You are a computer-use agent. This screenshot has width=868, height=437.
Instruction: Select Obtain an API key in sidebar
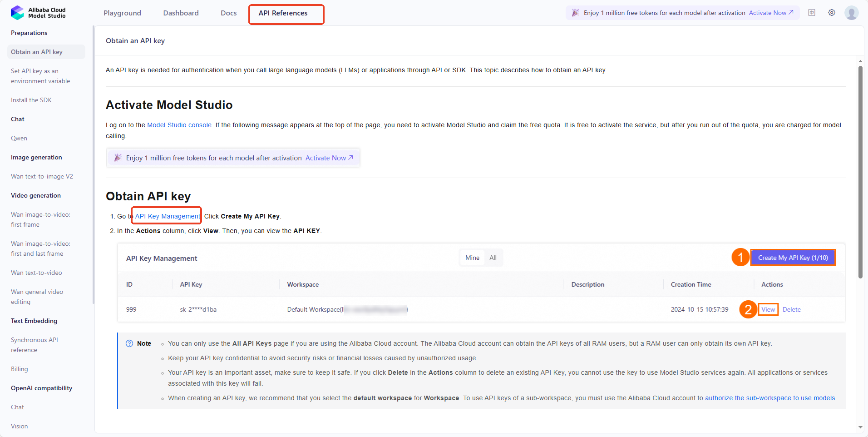46,52
